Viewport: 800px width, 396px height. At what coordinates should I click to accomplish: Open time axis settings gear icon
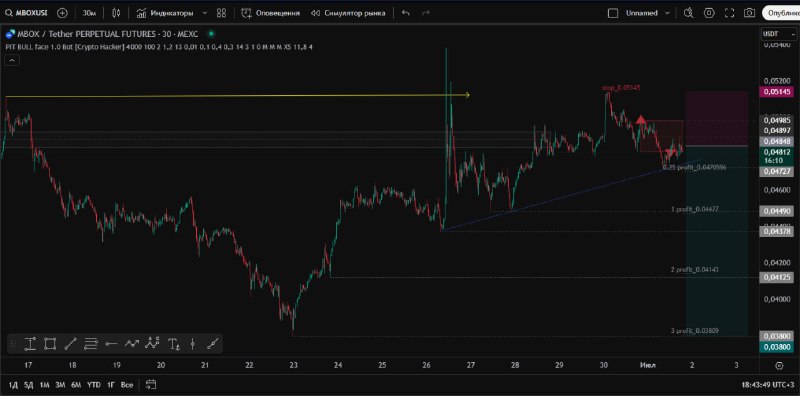(779, 365)
